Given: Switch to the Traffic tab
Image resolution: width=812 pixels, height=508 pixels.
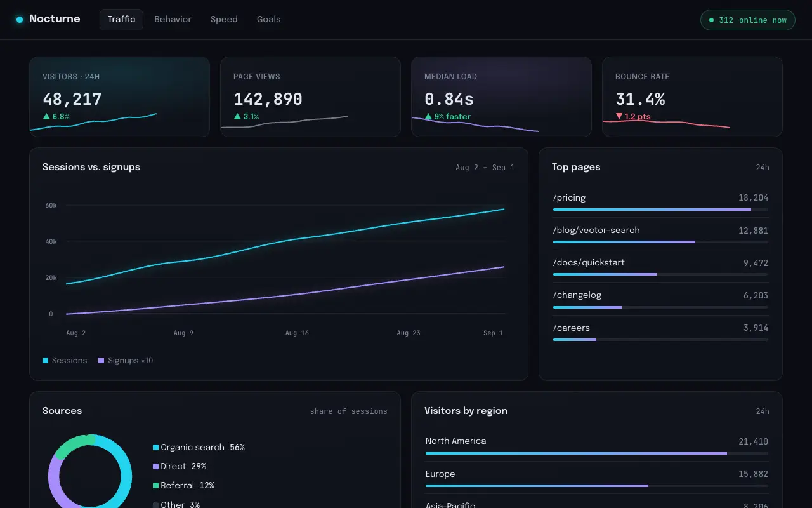Looking at the screenshot, I should click(x=121, y=20).
